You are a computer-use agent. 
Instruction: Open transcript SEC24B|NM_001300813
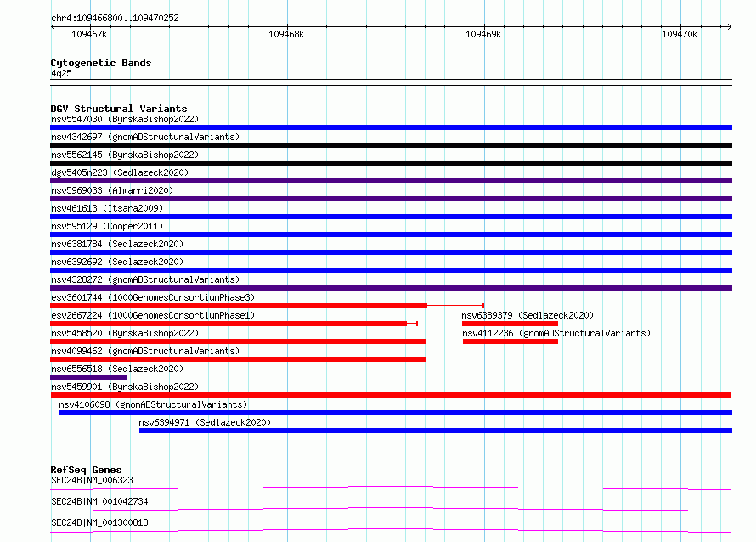(x=99, y=522)
